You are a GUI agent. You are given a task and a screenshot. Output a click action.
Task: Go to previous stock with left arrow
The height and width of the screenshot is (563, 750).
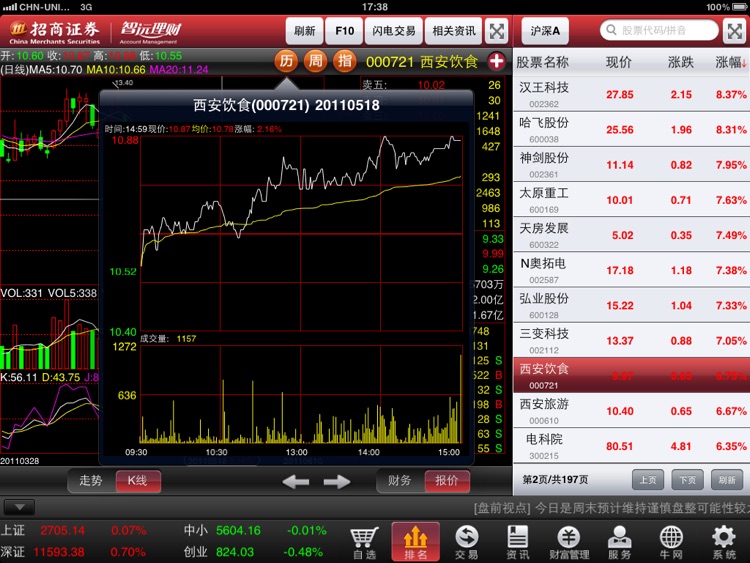[x=296, y=481]
